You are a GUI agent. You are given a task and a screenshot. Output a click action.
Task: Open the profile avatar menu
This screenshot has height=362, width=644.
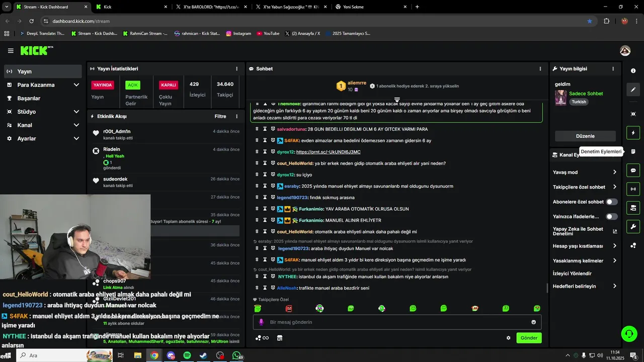coord(625,51)
